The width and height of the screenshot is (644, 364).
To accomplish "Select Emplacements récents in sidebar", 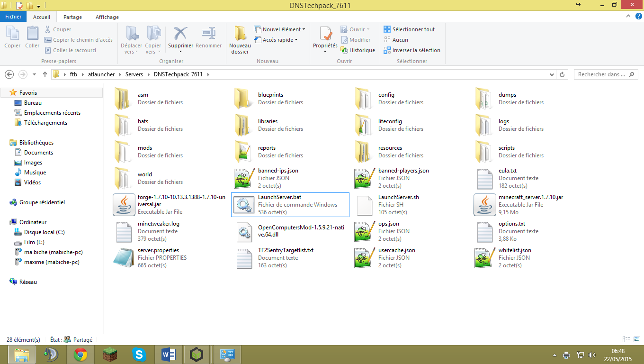I will click(52, 113).
